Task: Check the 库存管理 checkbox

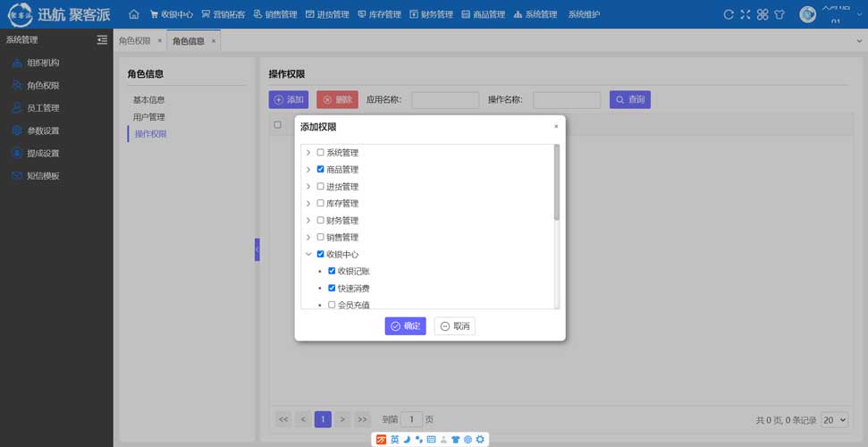Action: [320, 203]
